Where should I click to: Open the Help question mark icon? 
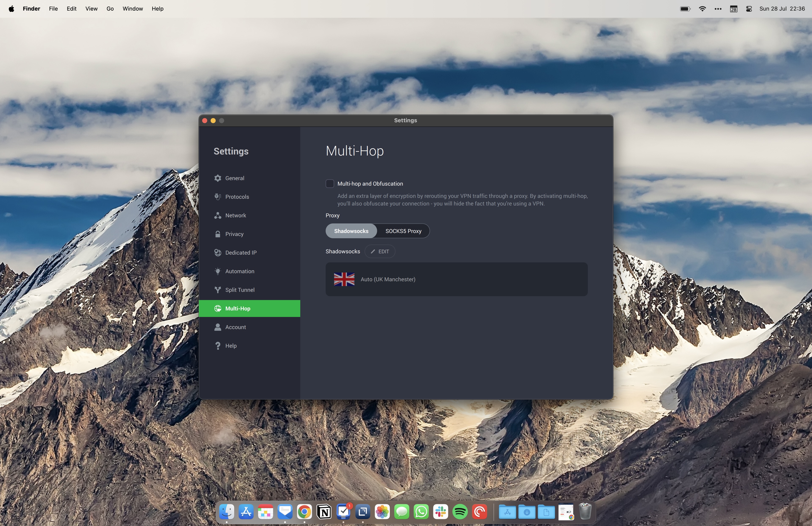218,346
